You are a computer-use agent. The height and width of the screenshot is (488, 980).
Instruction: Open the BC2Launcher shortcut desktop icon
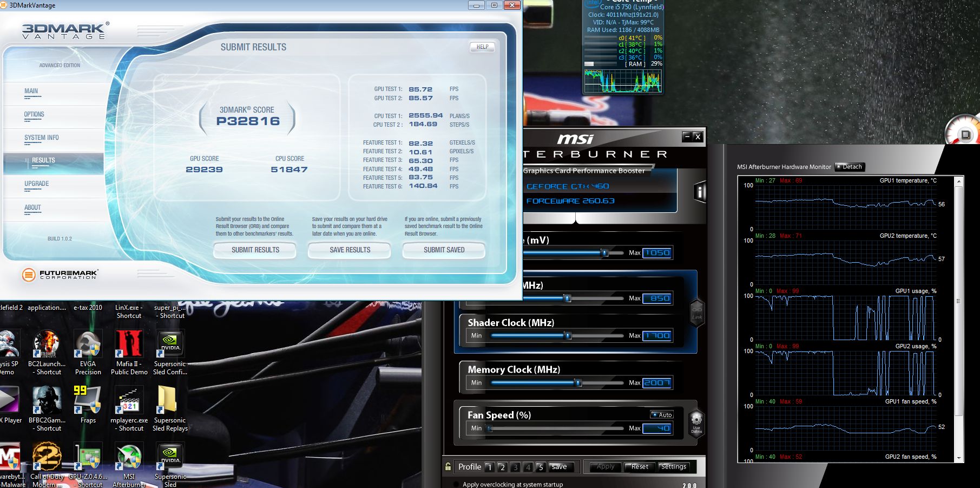47,352
